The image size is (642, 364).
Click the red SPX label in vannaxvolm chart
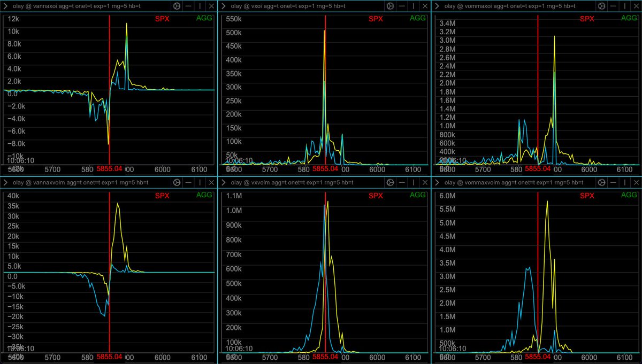tap(162, 195)
